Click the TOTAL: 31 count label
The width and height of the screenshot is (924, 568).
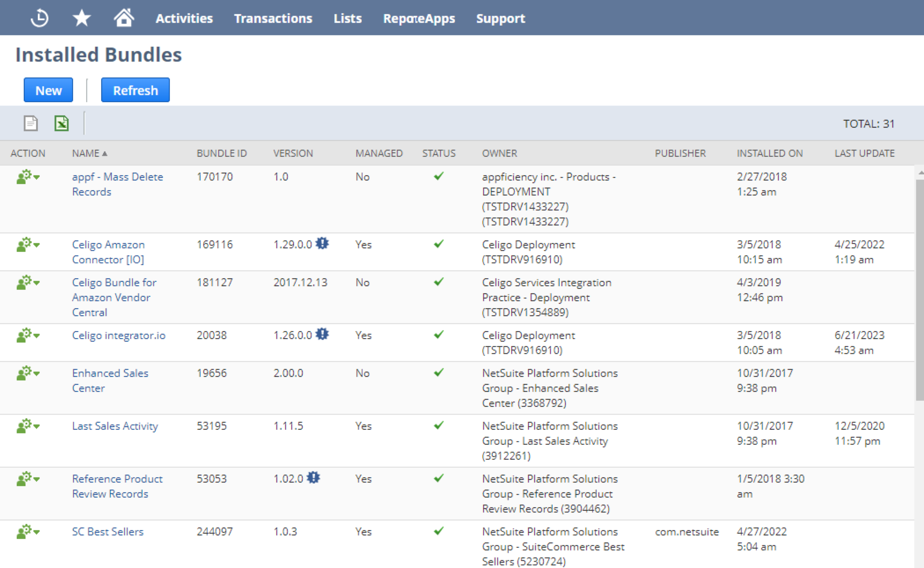point(869,124)
